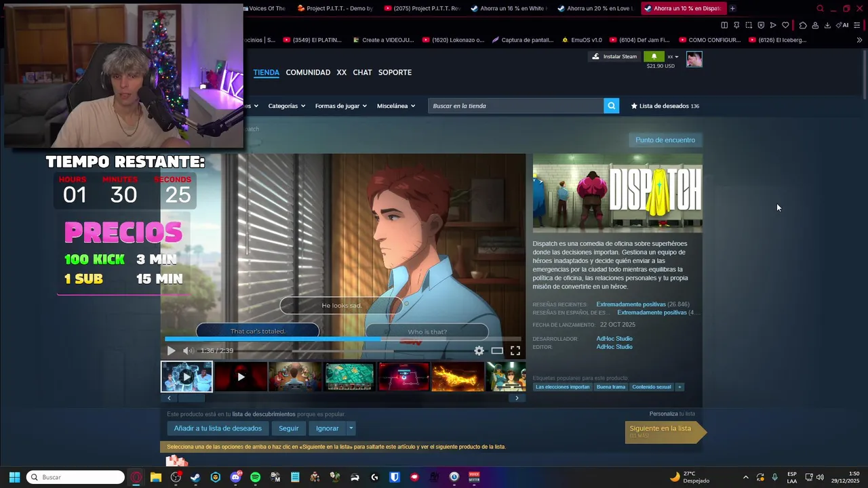Open AdHoc Studio editor link

click(x=614, y=347)
